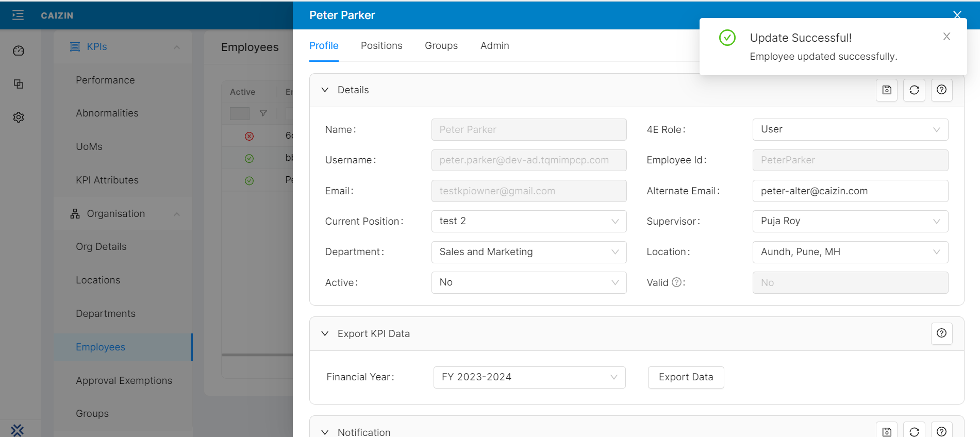Click the refresh icon in Details header
This screenshot has width=980, height=437.
coord(914,90)
